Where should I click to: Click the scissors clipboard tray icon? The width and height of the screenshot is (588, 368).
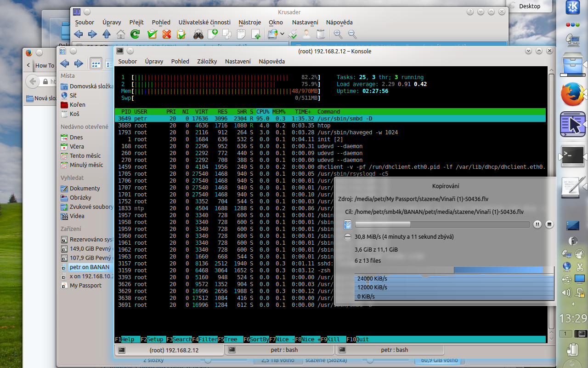[x=580, y=266]
